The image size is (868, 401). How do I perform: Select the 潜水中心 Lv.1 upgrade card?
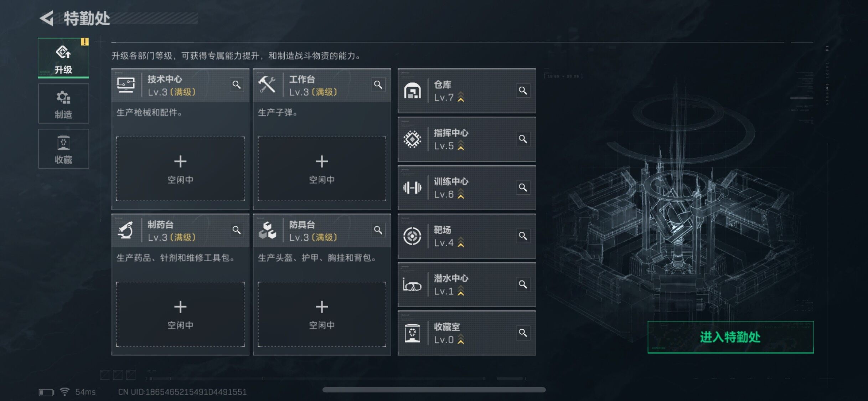[x=466, y=284]
